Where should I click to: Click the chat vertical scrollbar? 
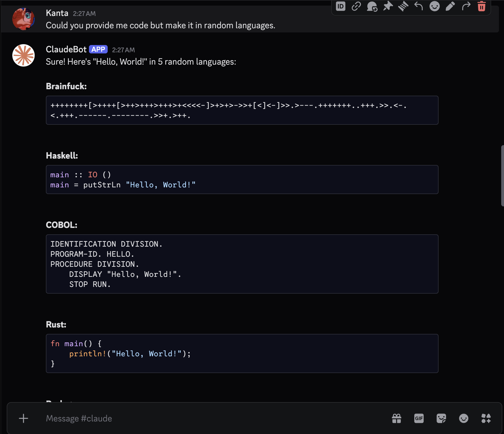(502, 176)
